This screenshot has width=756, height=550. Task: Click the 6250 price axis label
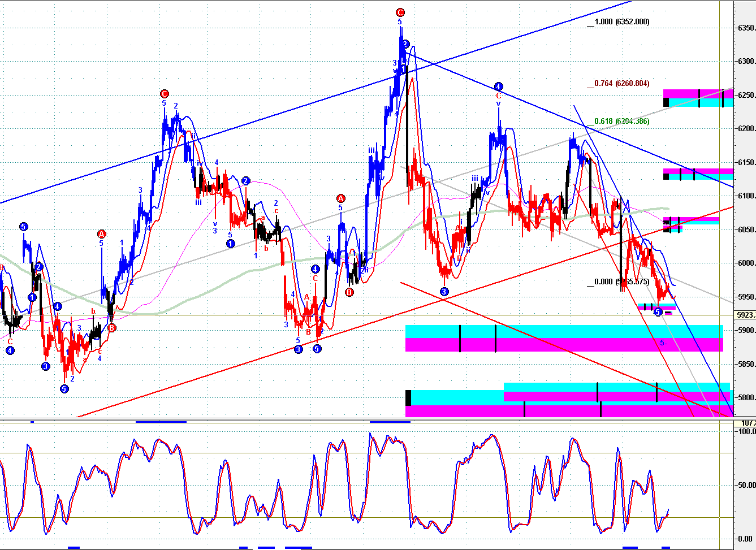coord(746,96)
